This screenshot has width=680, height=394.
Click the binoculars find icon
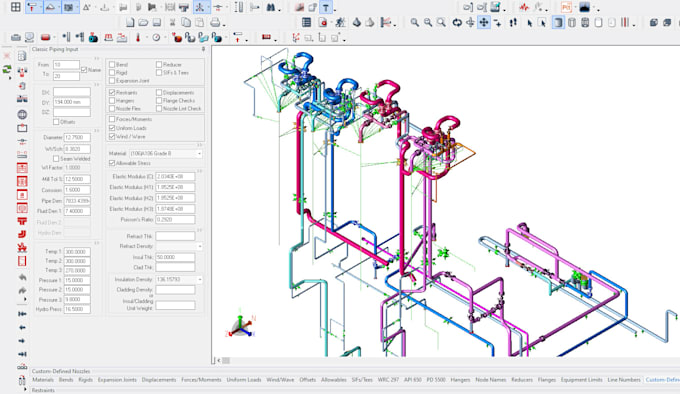[x=271, y=7]
